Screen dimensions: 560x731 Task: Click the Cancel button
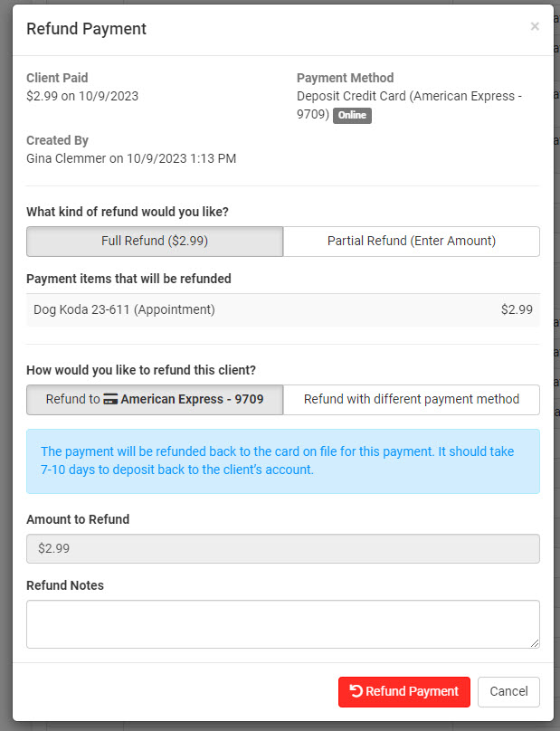[508, 691]
